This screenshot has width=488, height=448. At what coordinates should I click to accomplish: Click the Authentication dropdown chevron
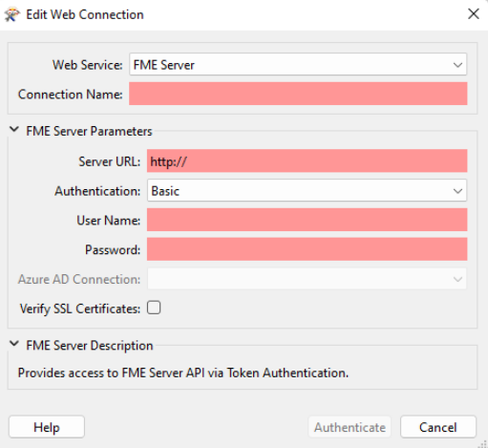[x=457, y=191]
